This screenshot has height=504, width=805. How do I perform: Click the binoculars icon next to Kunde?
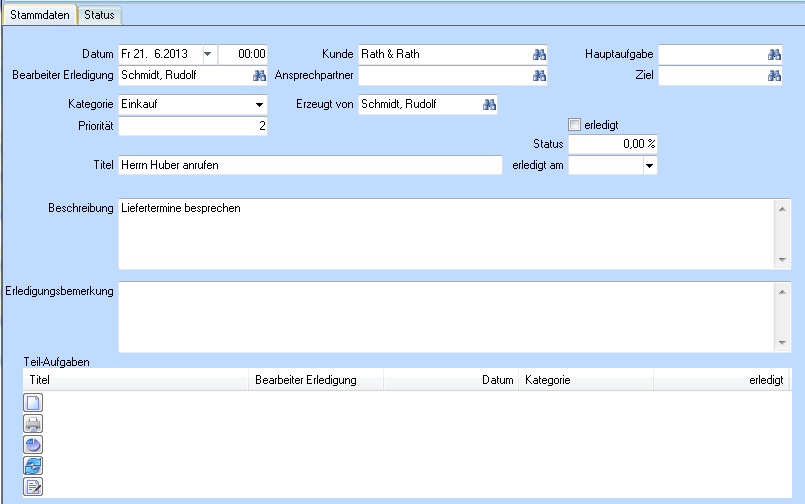[x=539, y=54]
